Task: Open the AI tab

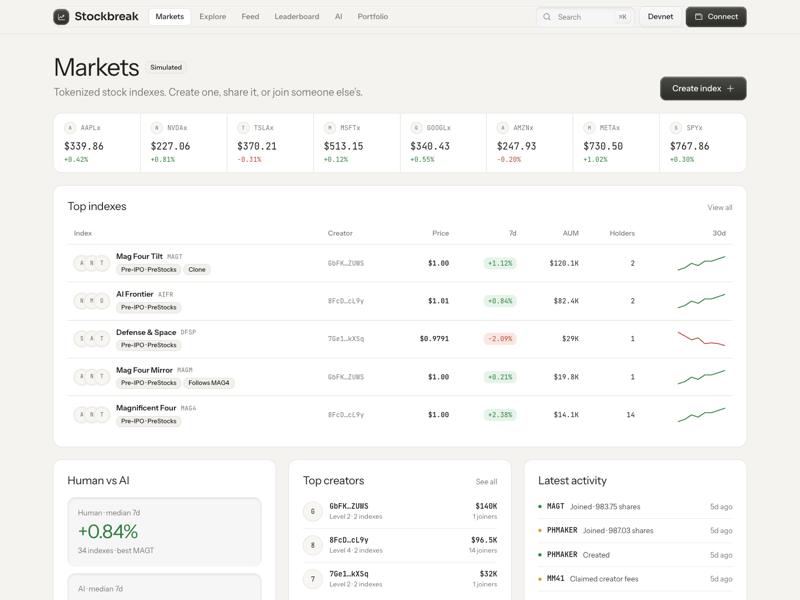Action: click(x=338, y=17)
